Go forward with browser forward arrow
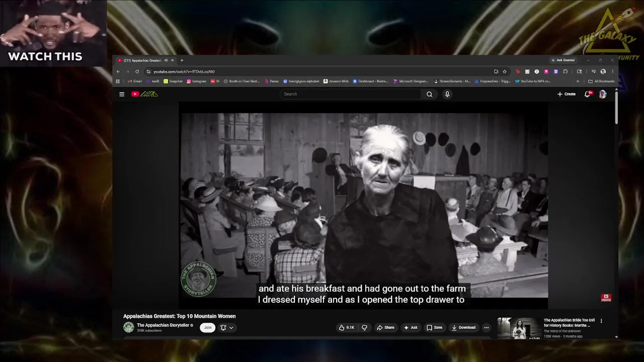This screenshot has height=362, width=644. (127, 71)
